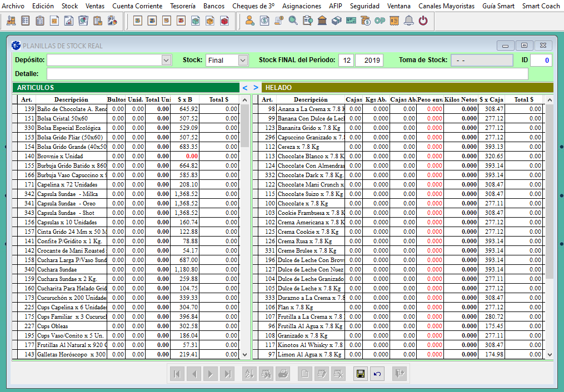Click the left blue arrow between panels
The height and width of the screenshot is (392, 564).
click(x=245, y=87)
